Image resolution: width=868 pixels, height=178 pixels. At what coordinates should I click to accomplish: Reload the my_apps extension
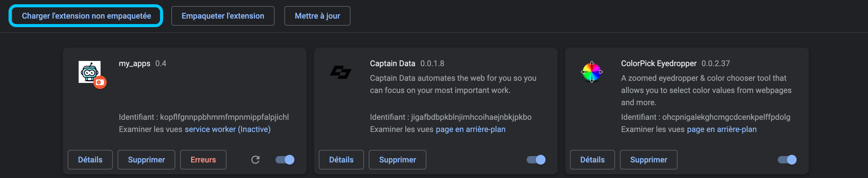pos(255,160)
